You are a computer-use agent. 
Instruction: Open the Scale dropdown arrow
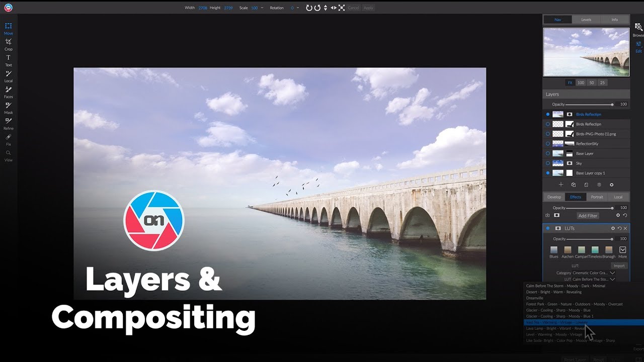tap(262, 8)
